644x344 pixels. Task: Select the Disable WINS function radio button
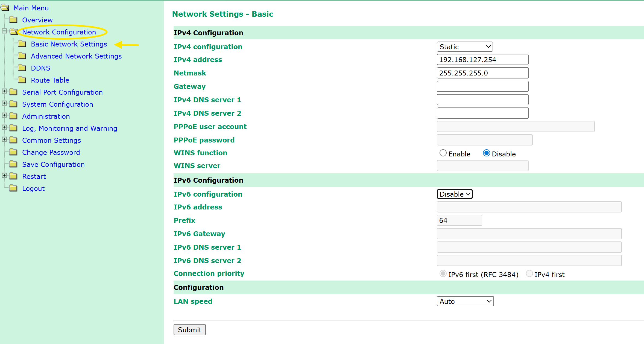[486, 153]
